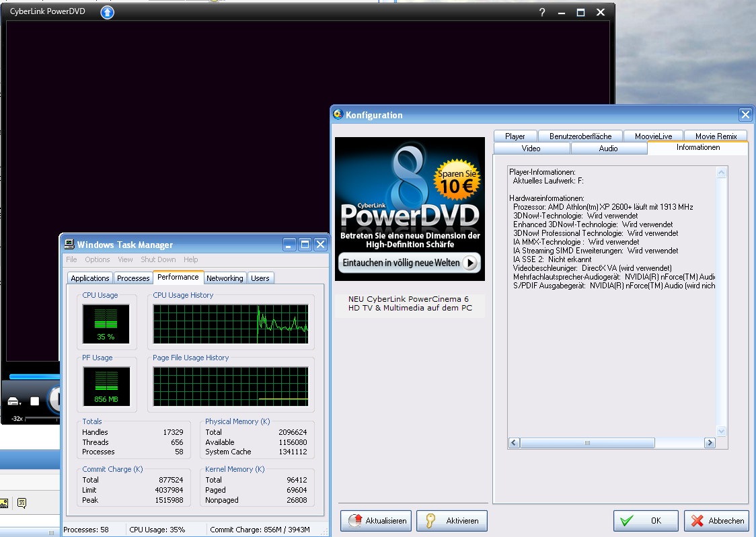The image size is (756, 537).
Task: Maximize the CyberLink PowerDVD window
Action: (x=580, y=13)
